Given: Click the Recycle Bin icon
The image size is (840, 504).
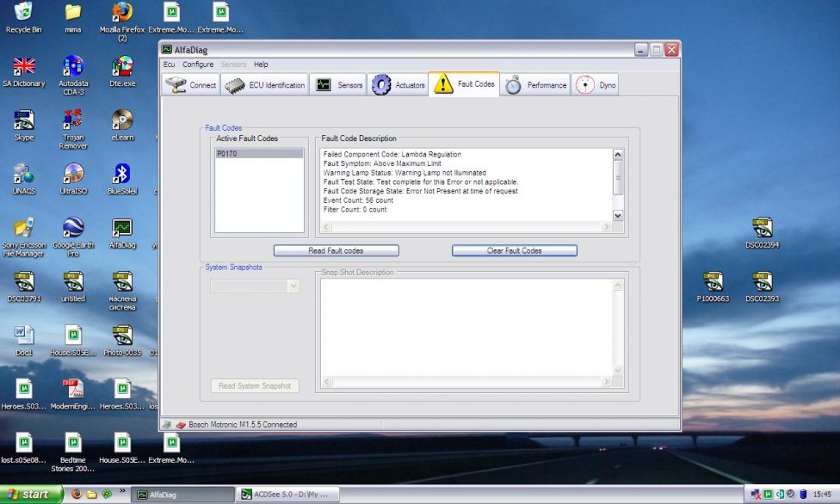Looking at the screenshot, I should point(24,13).
